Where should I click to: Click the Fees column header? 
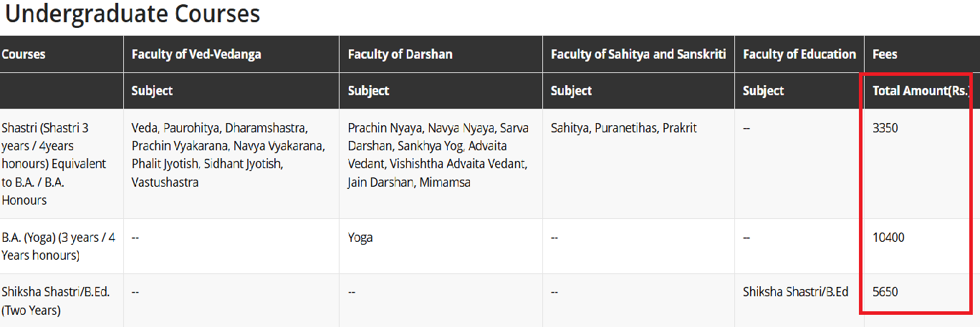(x=885, y=54)
